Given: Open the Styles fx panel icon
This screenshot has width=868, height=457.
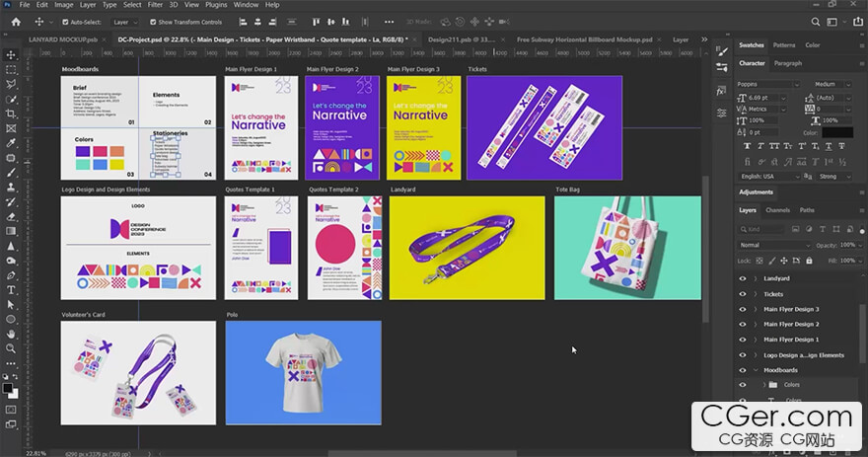Looking at the screenshot, I should (721, 92).
